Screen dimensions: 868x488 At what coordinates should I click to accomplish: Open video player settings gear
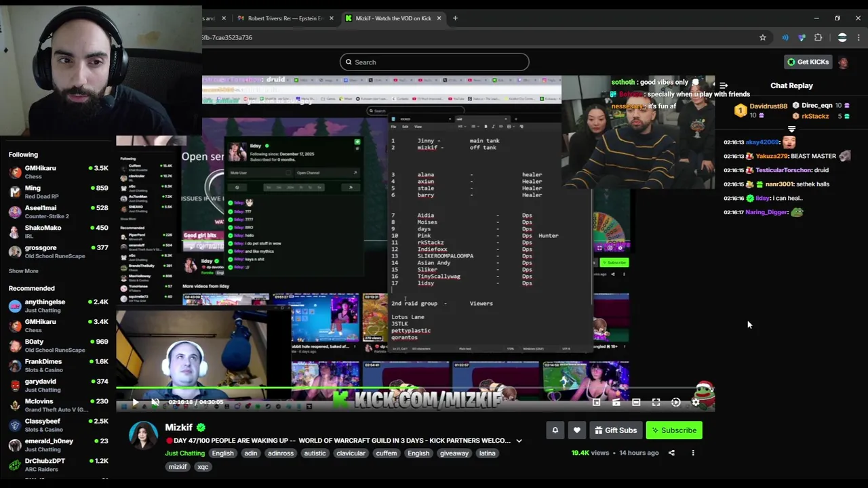click(695, 402)
